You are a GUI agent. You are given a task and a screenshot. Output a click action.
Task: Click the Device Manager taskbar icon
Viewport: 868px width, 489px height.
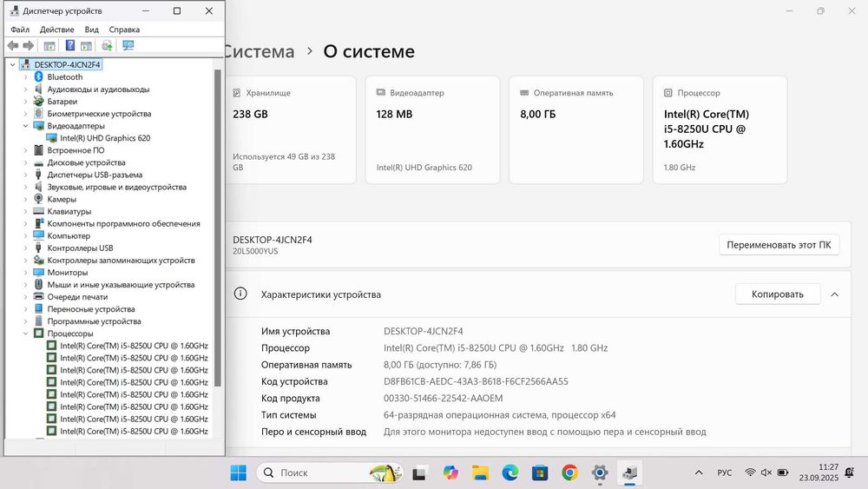629,473
